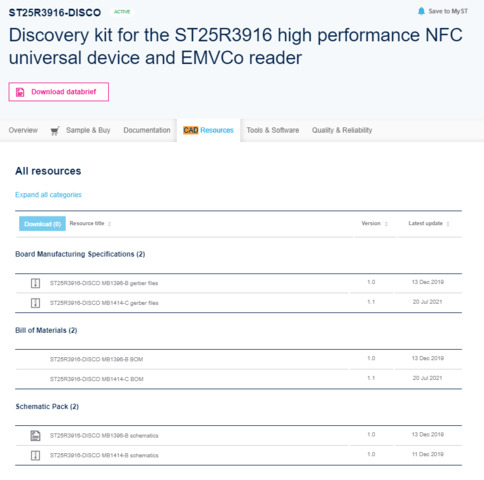Collapse the Bill of Materials category
The image size is (484, 480).
pos(46,330)
